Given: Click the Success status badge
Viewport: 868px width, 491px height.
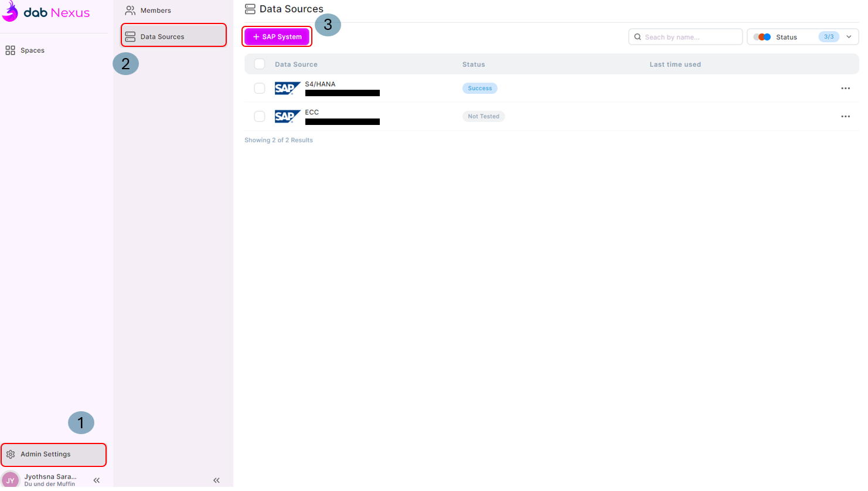Looking at the screenshot, I should coord(479,88).
